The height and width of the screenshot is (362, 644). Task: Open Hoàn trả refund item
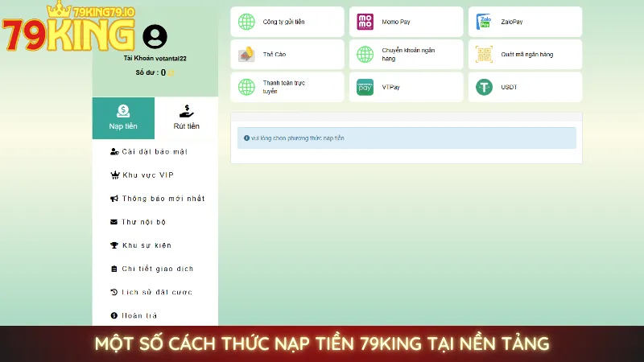pyautogui.click(x=139, y=315)
